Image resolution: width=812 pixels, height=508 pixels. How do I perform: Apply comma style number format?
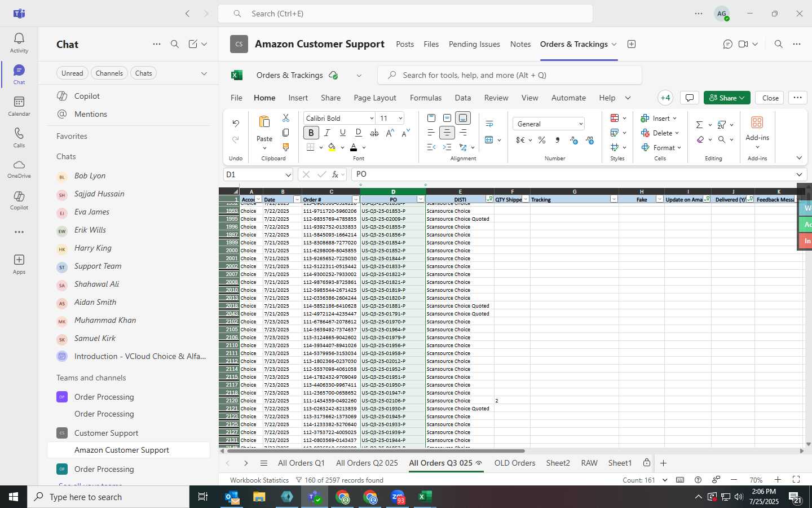(x=558, y=140)
